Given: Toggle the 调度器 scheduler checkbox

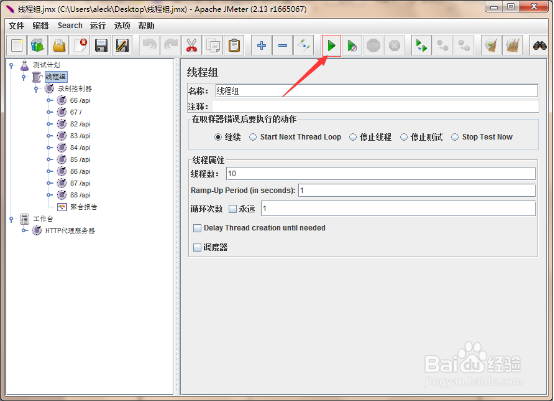Looking at the screenshot, I should point(197,247).
